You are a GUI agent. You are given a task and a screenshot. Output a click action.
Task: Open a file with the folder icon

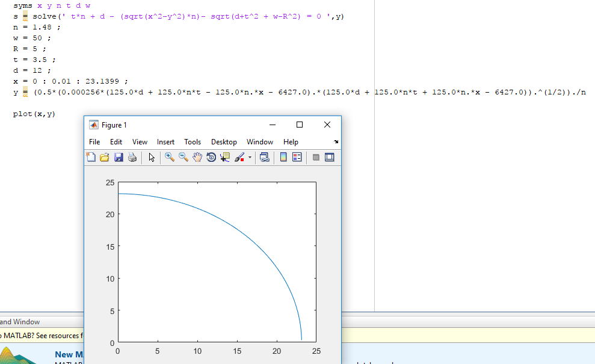[104, 158]
